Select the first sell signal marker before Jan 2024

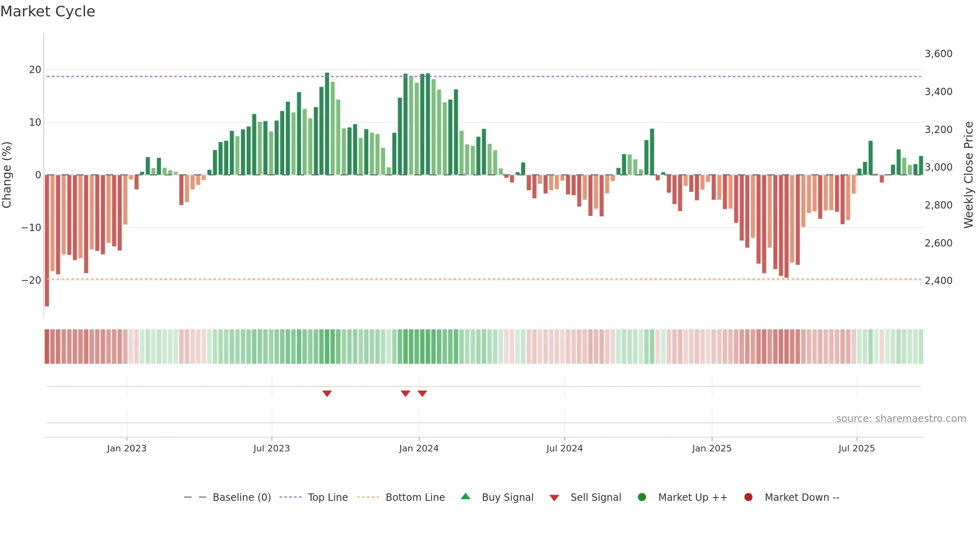405,393
